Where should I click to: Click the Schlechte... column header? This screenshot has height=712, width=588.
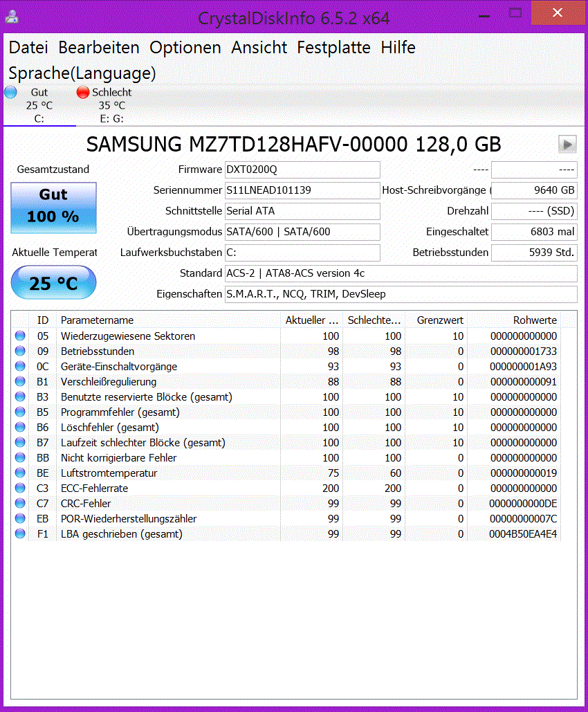374,320
